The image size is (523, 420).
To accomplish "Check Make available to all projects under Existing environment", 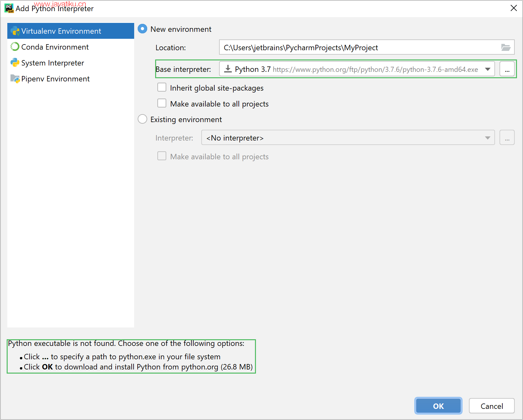I will [162, 156].
